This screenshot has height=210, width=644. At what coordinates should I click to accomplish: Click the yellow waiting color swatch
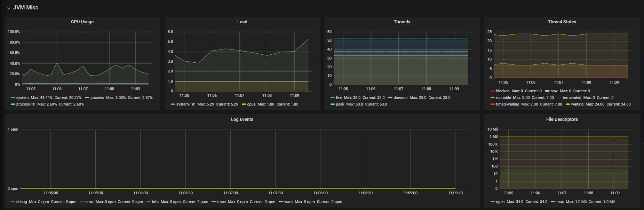[567, 104]
